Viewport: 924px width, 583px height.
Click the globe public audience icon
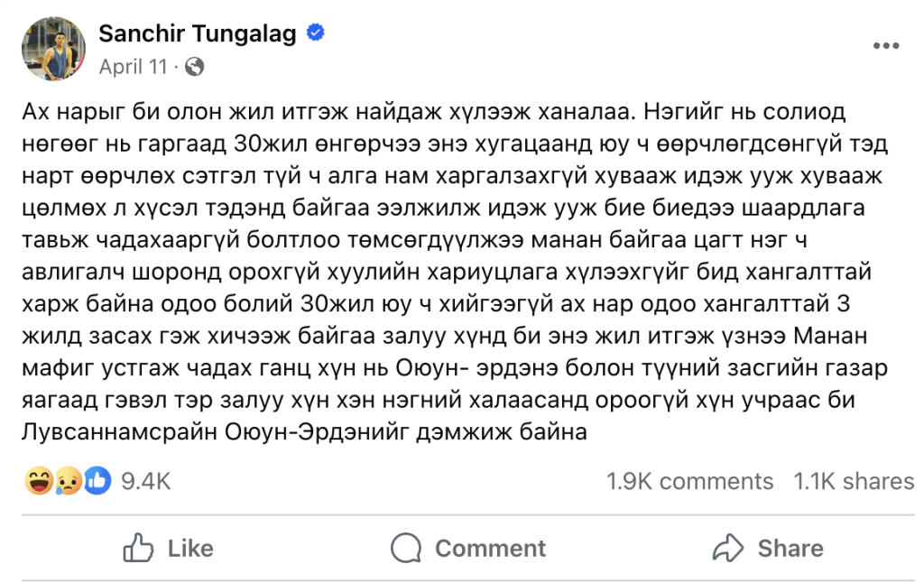[x=195, y=66]
